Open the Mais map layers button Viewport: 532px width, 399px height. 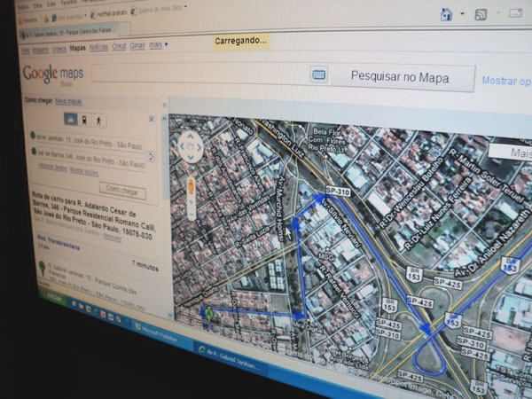512,153
